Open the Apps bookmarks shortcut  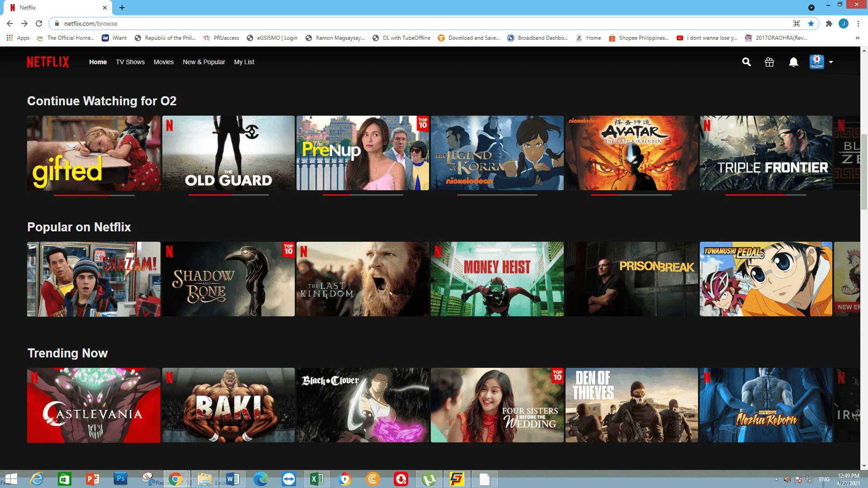coord(18,38)
